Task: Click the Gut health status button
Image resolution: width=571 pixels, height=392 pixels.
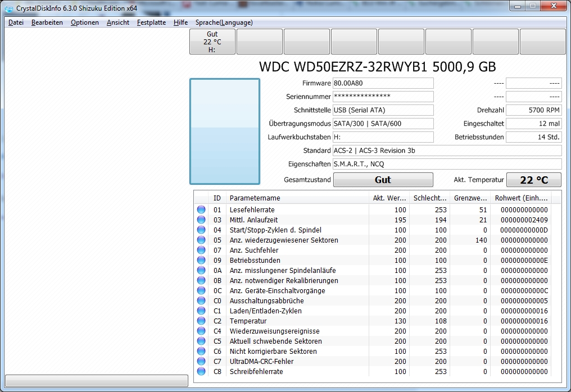Action: [x=383, y=180]
